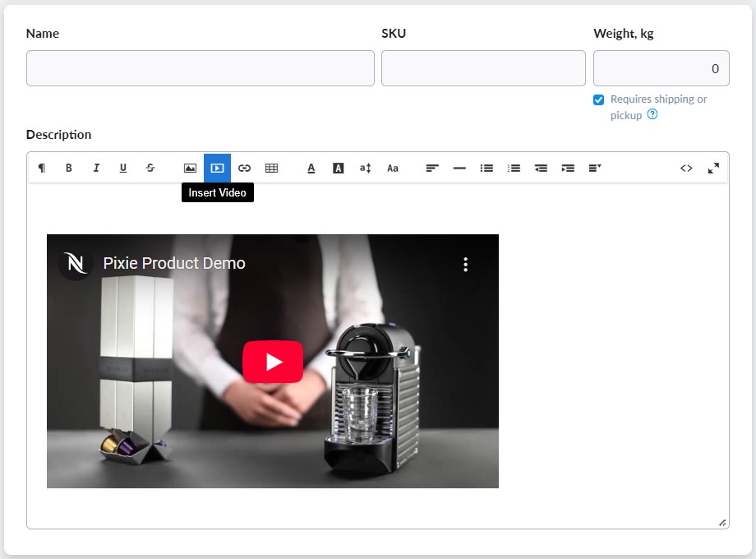Click the Insert Video toolbar icon
756x559 pixels.
pyautogui.click(x=217, y=168)
